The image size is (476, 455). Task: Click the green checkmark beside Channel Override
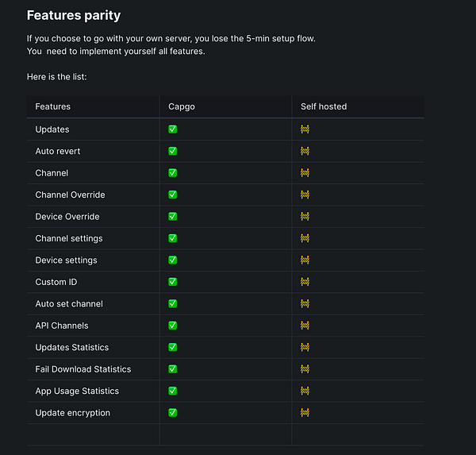[x=173, y=195]
